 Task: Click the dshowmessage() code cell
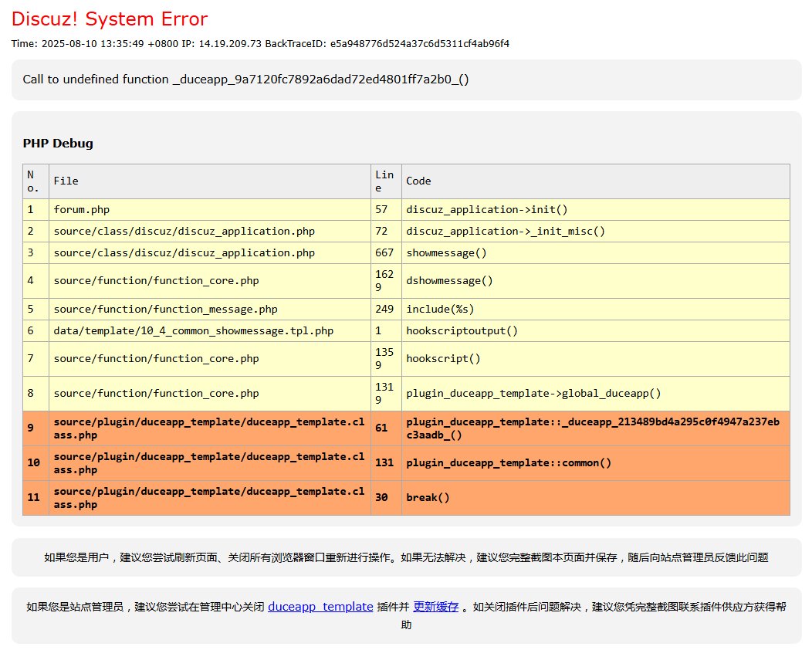[596, 281]
